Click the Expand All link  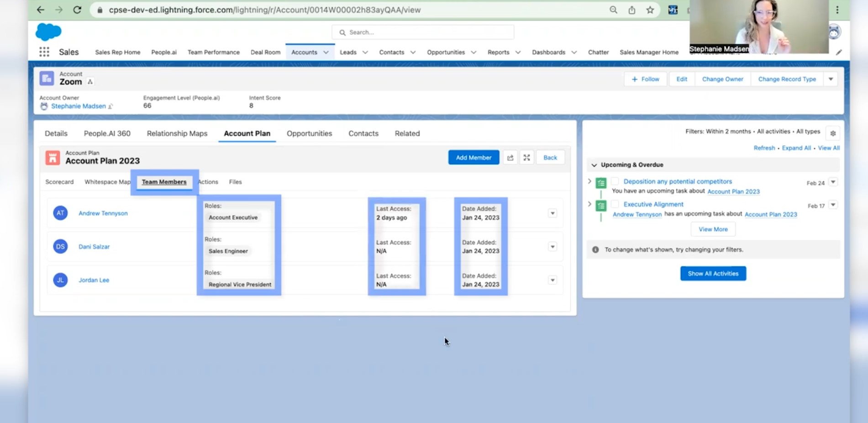pyautogui.click(x=796, y=148)
